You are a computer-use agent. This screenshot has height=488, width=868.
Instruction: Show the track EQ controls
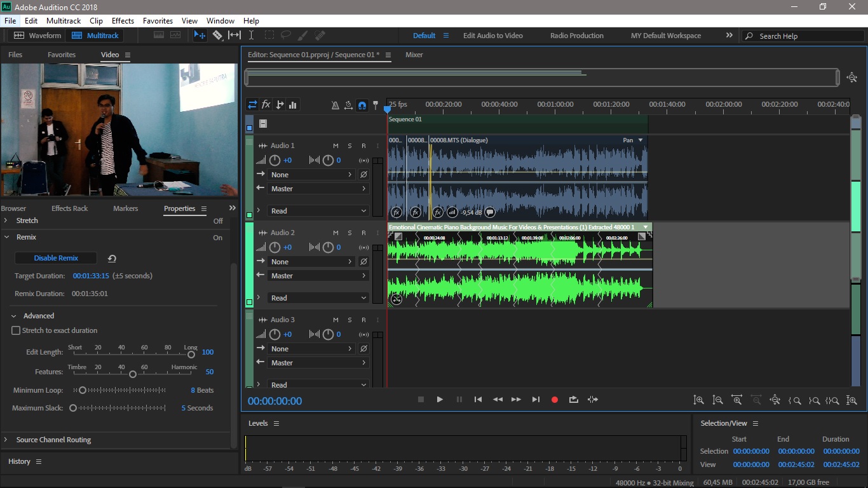293,105
